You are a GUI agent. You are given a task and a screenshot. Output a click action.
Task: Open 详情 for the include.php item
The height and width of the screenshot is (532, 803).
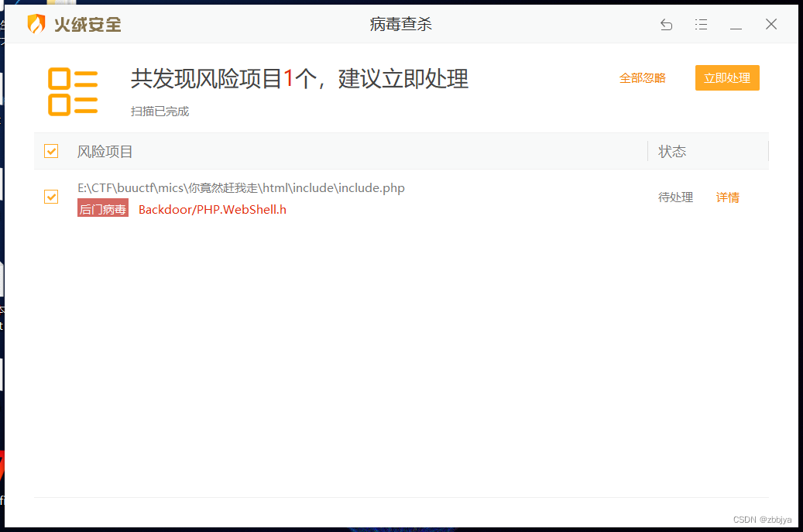pos(727,197)
